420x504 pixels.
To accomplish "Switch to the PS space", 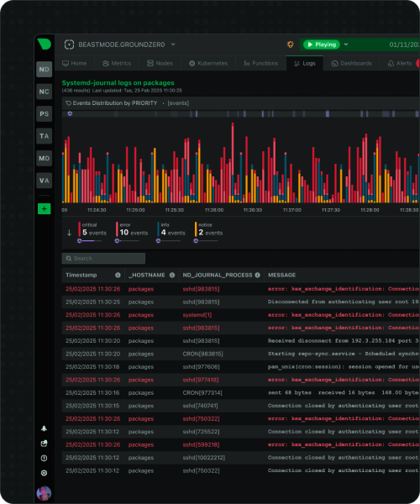I will tap(44, 113).
